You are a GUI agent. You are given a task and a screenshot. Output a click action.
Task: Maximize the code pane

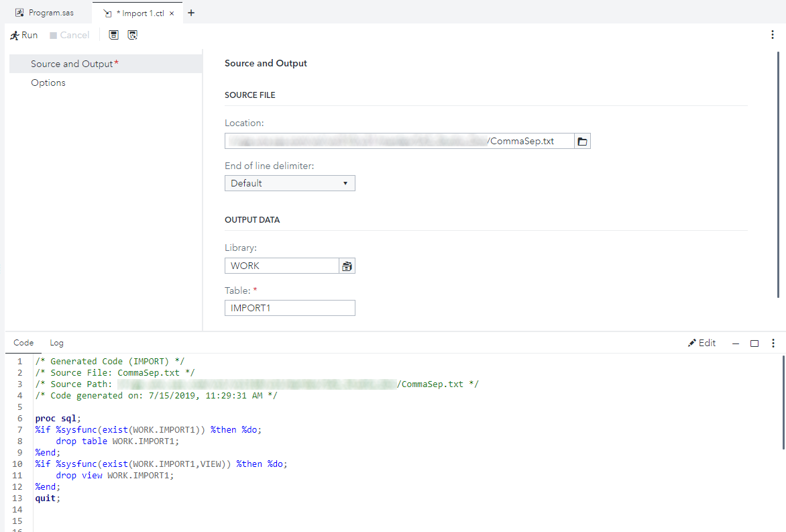(x=754, y=343)
